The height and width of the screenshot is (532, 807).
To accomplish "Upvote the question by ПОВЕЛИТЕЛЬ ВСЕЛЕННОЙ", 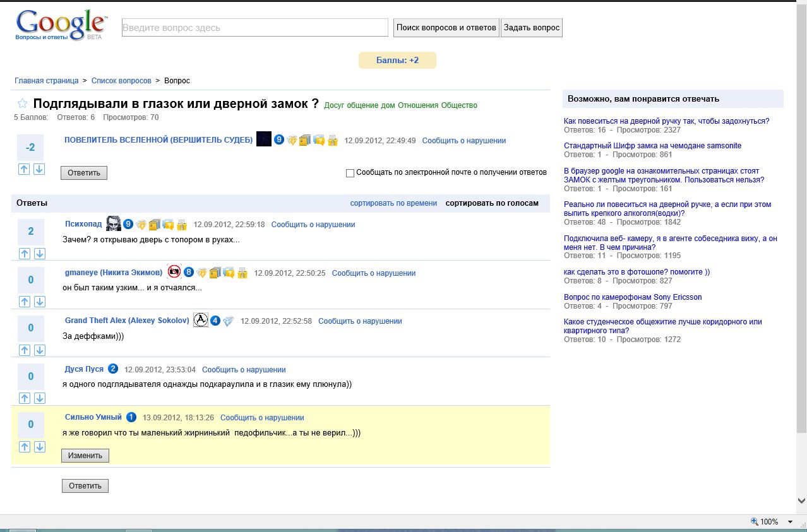I will (25, 169).
